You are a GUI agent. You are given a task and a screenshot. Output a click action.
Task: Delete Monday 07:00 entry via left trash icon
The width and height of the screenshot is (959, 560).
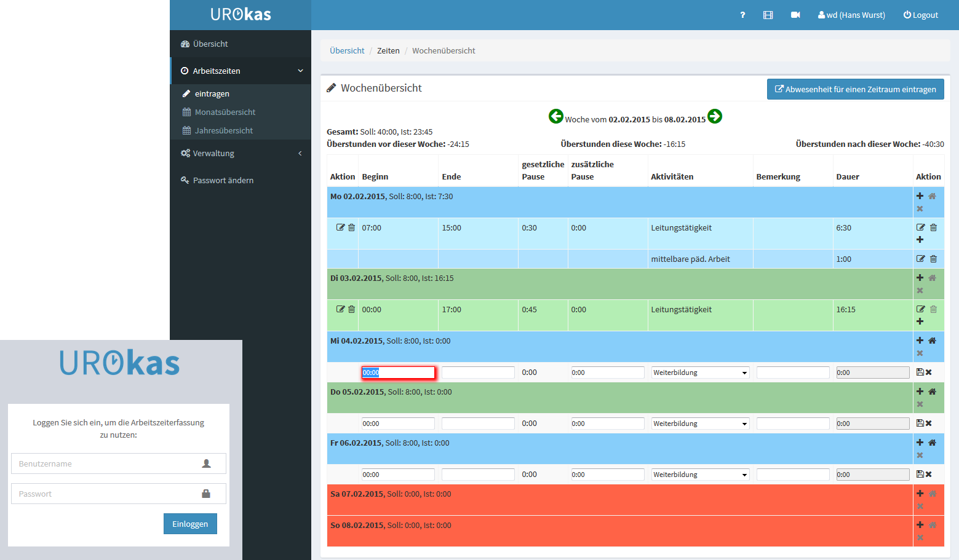(352, 227)
